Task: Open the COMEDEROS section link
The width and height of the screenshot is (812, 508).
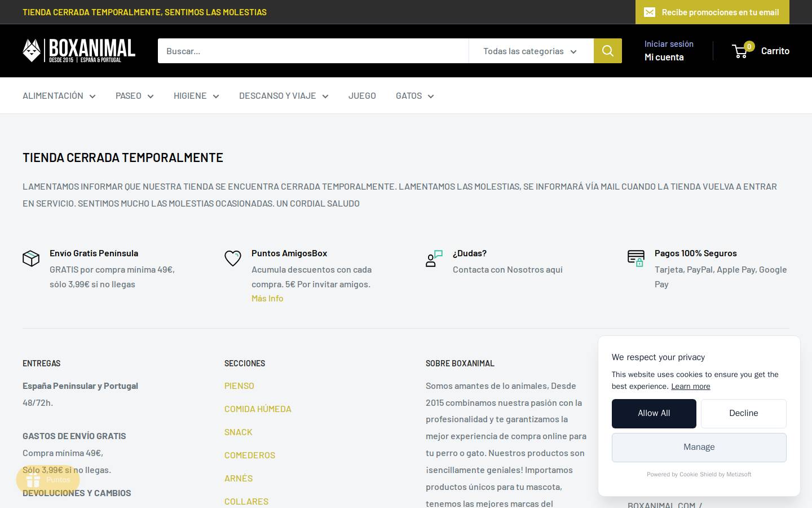Action: 250,455
